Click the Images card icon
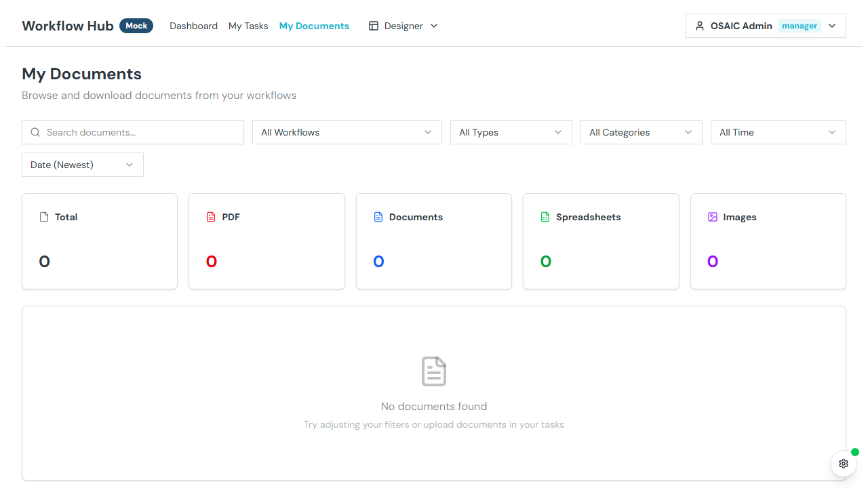Viewport: 868px width, 488px height. pos(713,217)
